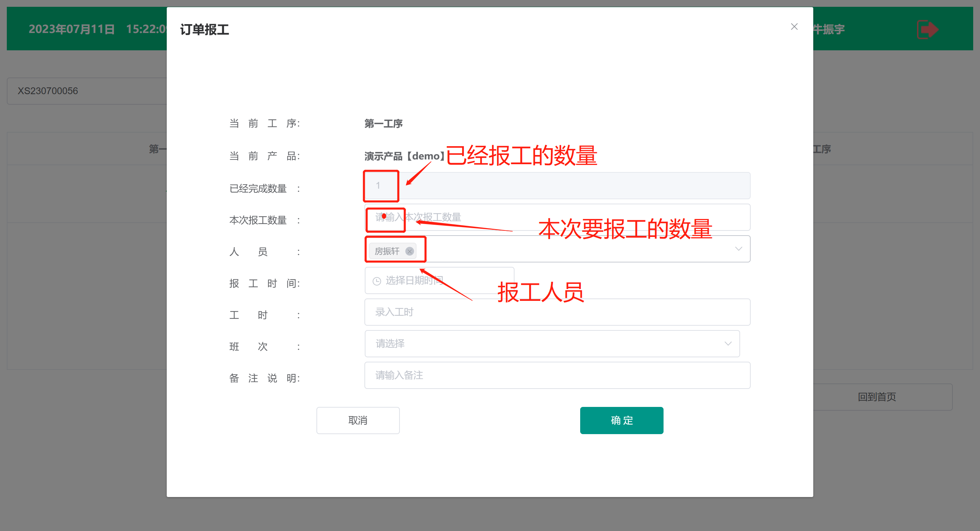Click the 订单报工 dialog title

204,30
